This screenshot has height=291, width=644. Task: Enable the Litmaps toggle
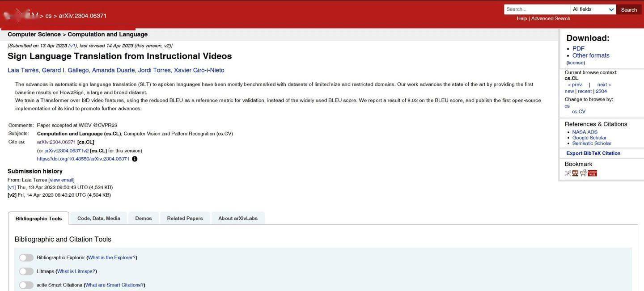(26, 271)
